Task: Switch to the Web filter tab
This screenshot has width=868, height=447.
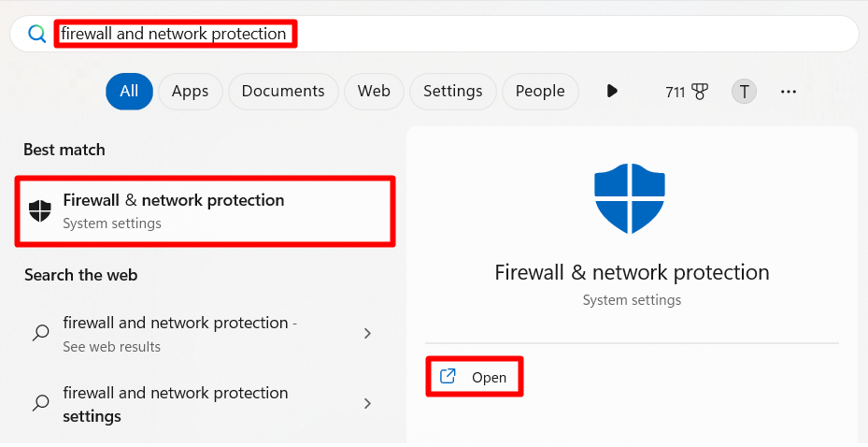Action: click(374, 92)
